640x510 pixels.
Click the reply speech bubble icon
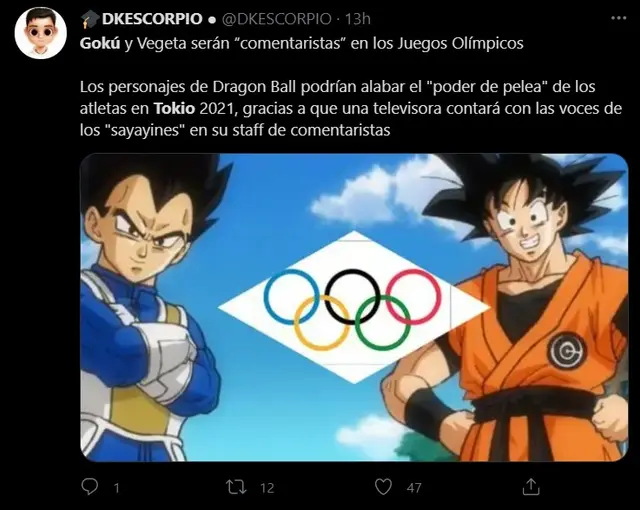click(90, 486)
